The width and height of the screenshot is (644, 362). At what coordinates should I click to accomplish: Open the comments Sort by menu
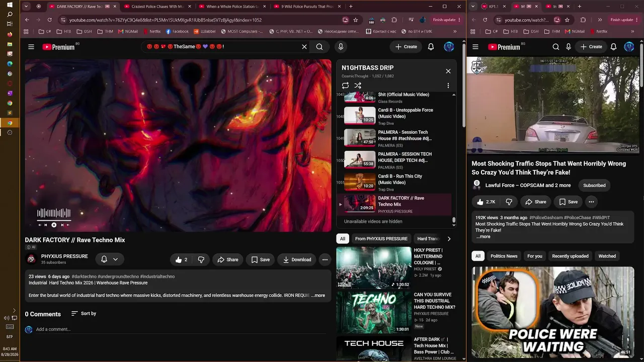[84, 313]
